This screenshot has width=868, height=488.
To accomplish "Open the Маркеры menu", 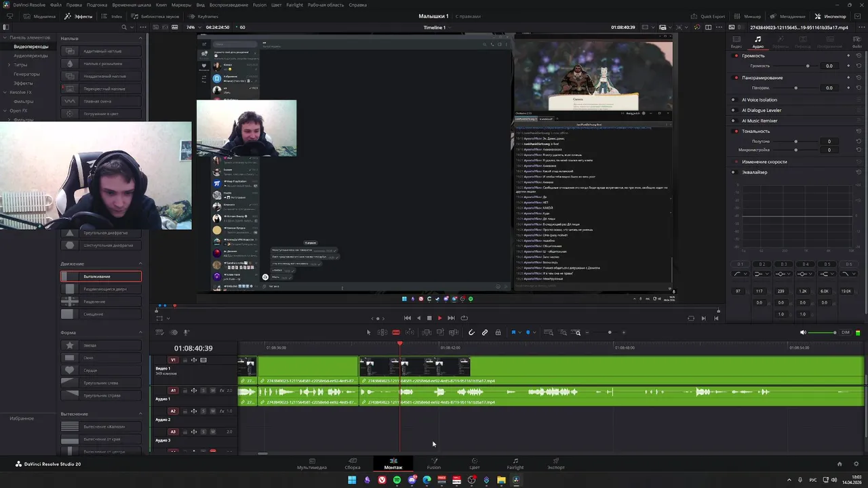I will click(181, 5).
